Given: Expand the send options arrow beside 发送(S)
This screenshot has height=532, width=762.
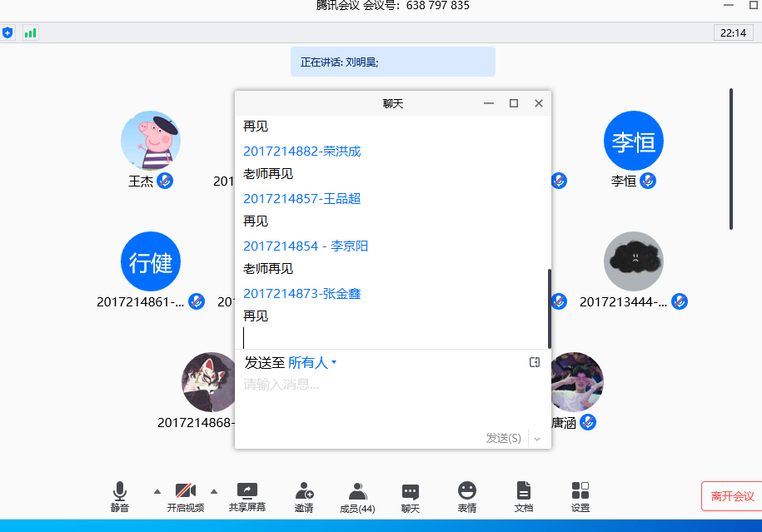Looking at the screenshot, I should (x=537, y=438).
